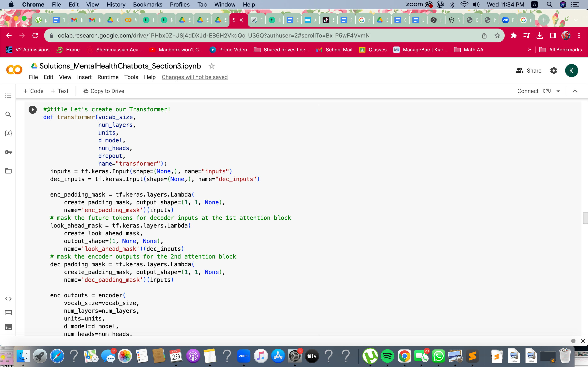
Task: Bookmark this page with star icon
Action: (497, 36)
